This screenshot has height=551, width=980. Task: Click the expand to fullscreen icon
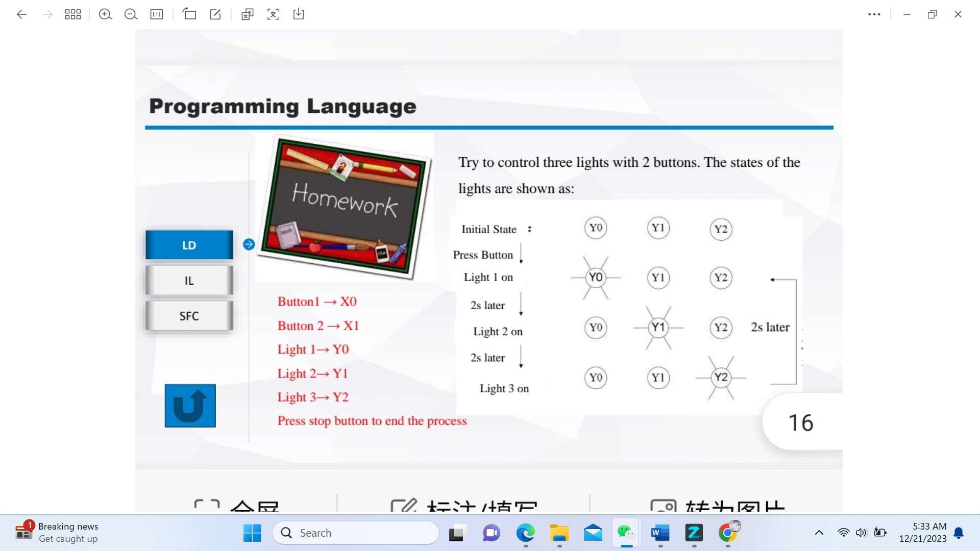(272, 14)
